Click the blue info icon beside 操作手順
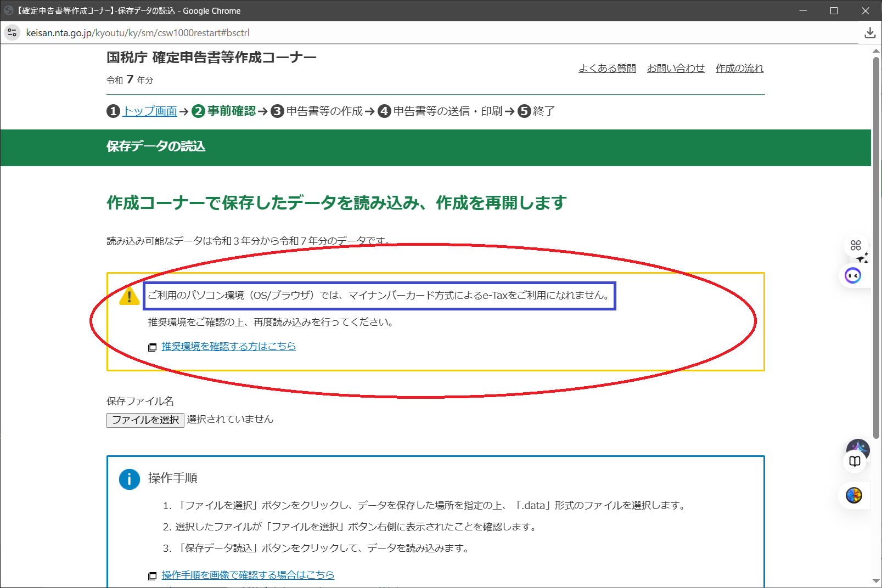 pos(130,479)
